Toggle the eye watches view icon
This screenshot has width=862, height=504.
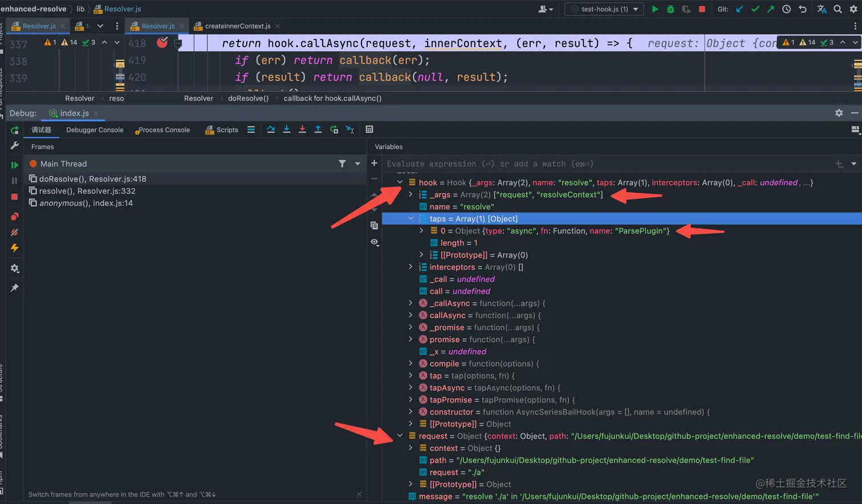374,242
